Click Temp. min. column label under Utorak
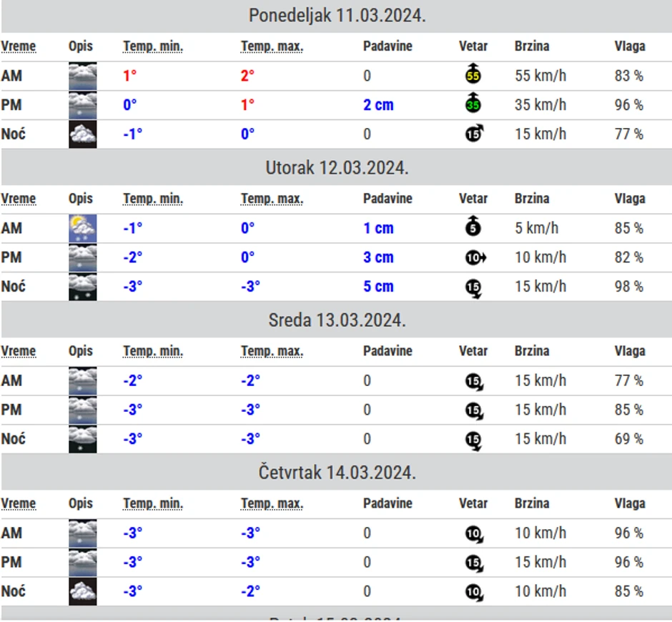 coord(153,199)
